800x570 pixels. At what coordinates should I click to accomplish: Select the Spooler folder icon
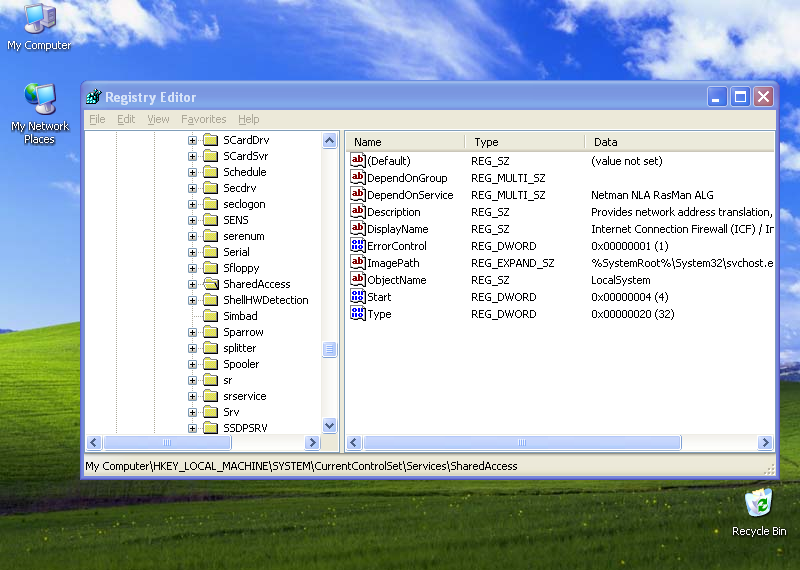(210, 364)
